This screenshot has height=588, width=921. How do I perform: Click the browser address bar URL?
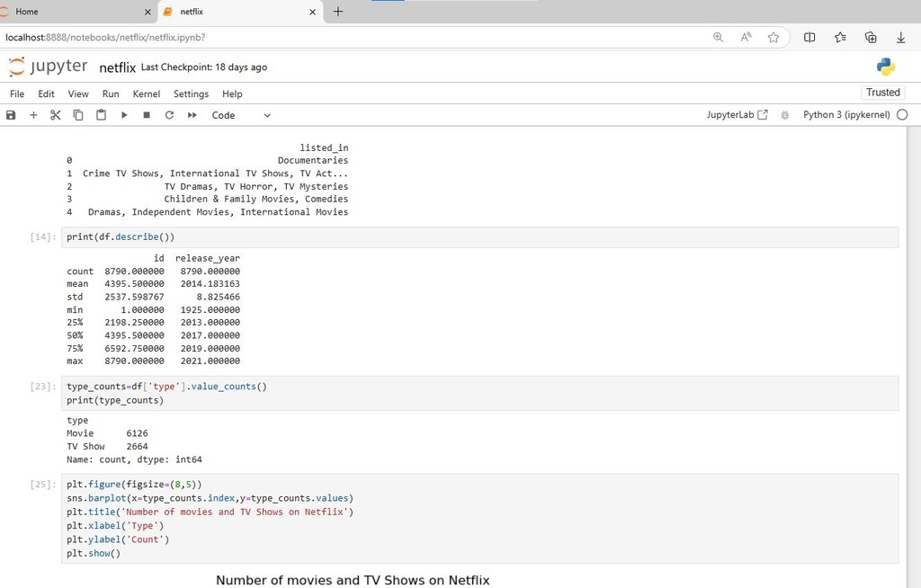(x=106, y=37)
